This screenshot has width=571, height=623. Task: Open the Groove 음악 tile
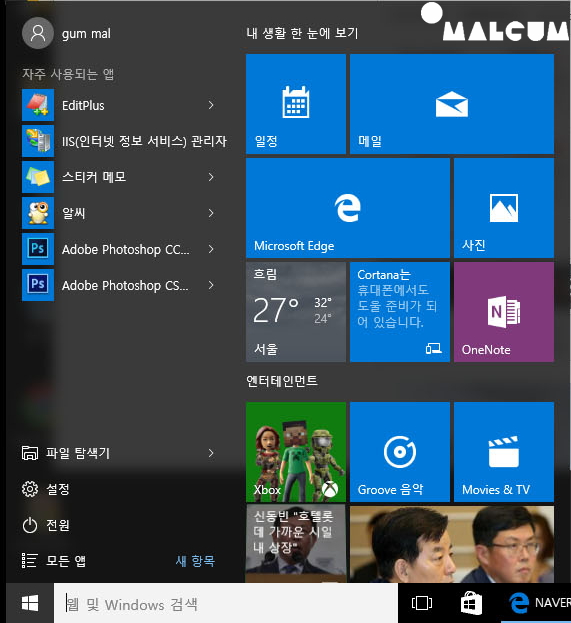400,452
